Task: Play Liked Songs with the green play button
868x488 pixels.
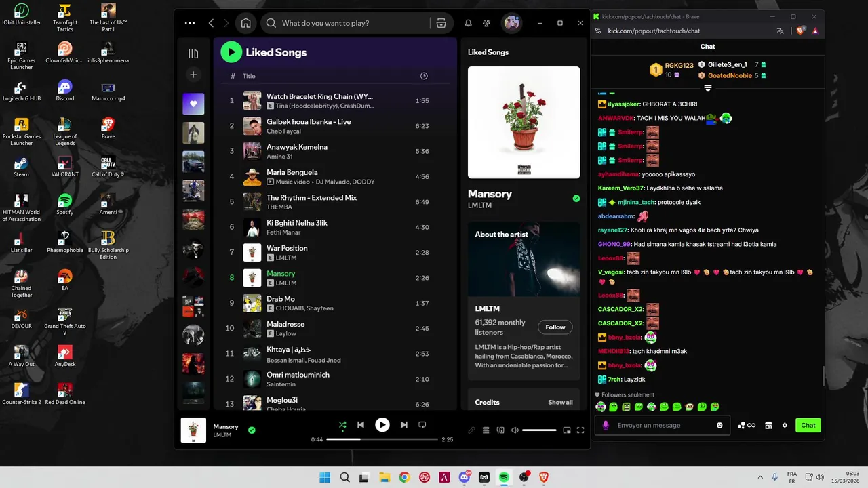Action: [231, 52]
